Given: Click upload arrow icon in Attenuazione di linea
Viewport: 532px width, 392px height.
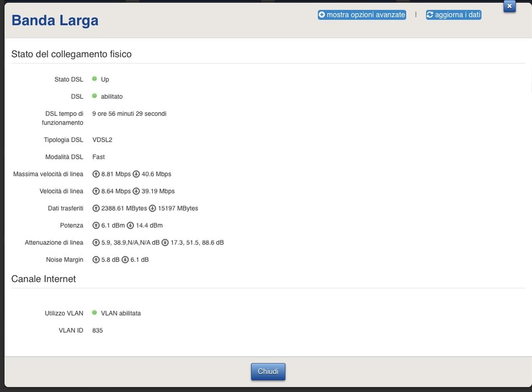Looking at the screenshot, I should tap(96, 242).
